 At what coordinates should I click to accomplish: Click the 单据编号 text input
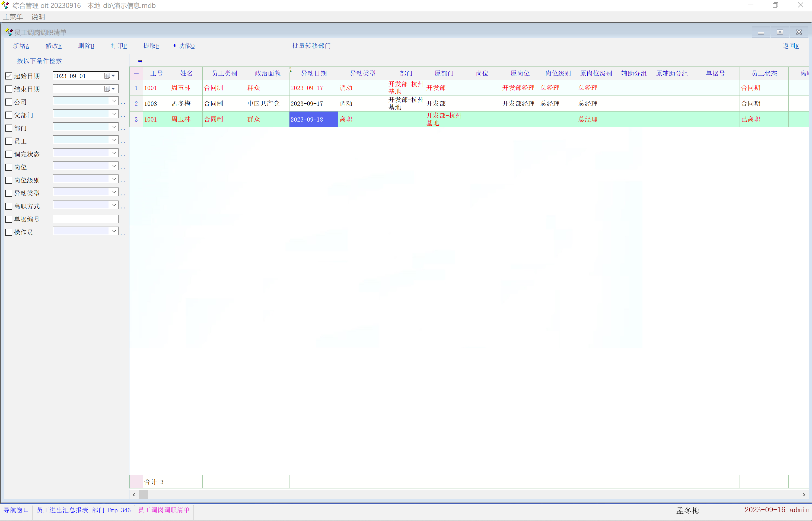pyautogui.click(x=85, y=219)
